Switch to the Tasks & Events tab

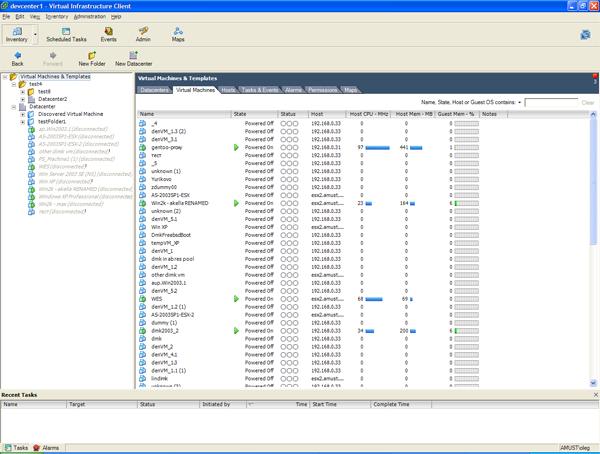(259, 90)
